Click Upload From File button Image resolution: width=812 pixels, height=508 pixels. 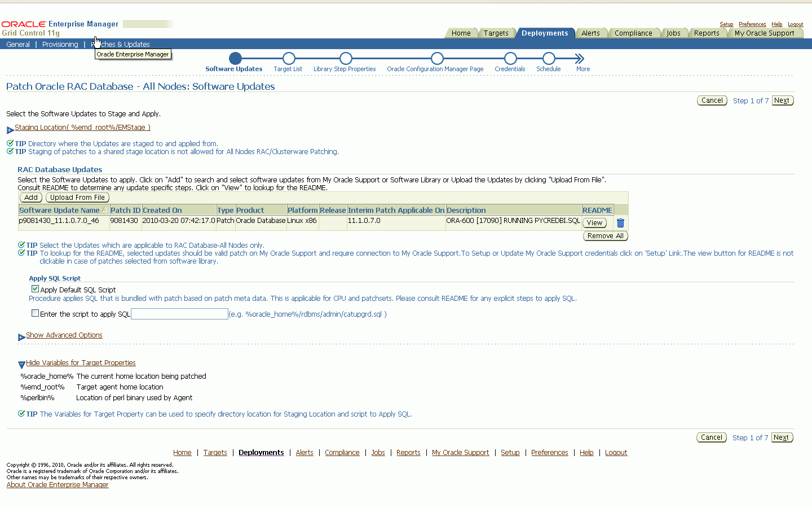pyautogui.click(x=77, y=198)
